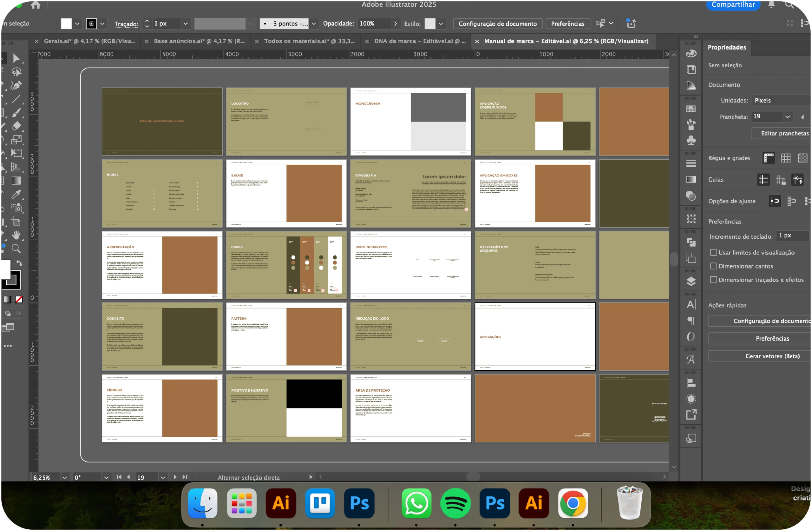The height and width of the screenshot is (531, 812).
Task: Click the Opacidade 100% field
Action: tap(374, 23)
